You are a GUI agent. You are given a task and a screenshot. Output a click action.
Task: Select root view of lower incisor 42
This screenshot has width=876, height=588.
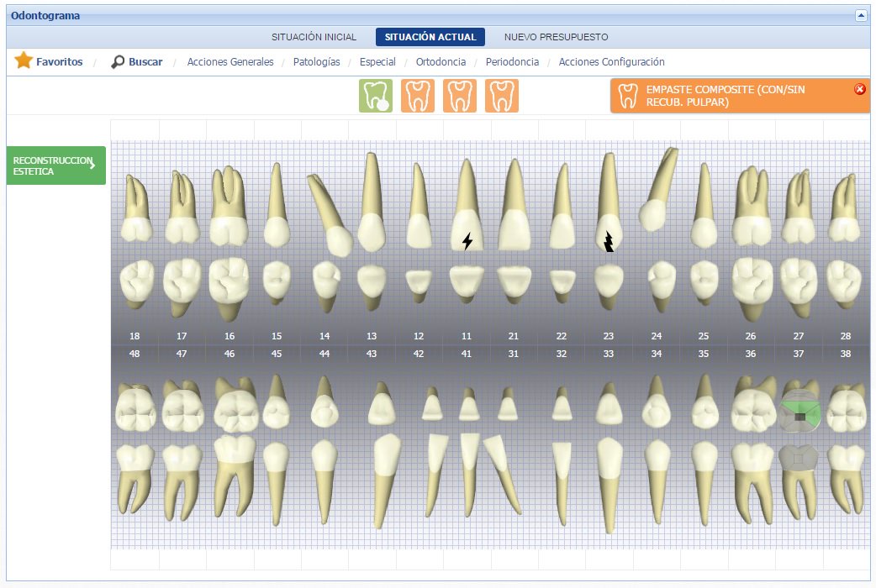[x=437, y=475]
